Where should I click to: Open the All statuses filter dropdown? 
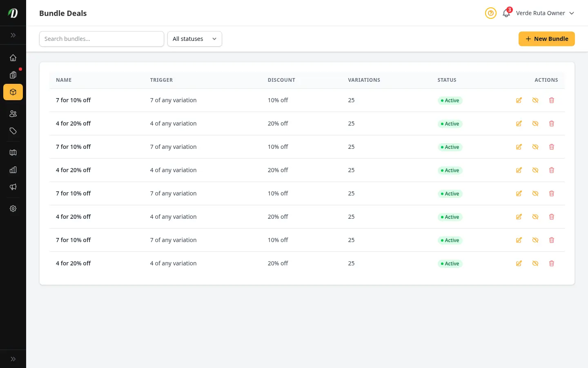pos(195,39)
